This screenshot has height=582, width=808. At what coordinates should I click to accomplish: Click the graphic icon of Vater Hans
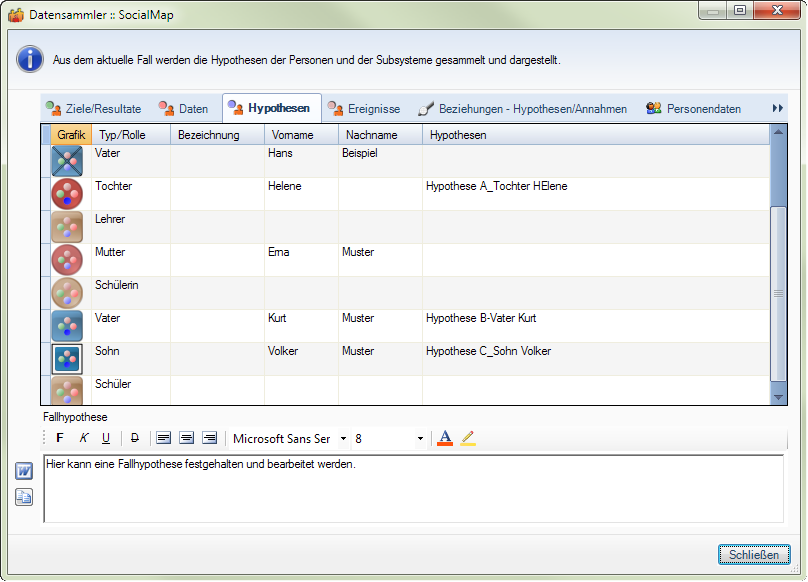67,161
